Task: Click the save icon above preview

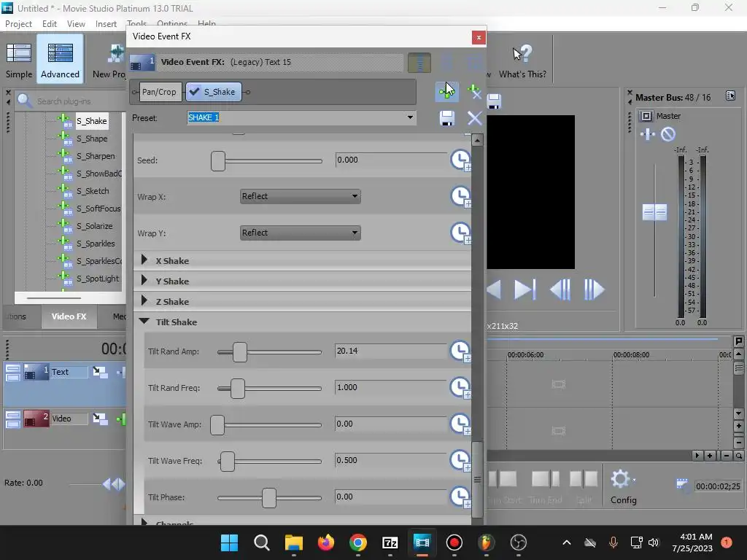Action: point(494,101)
